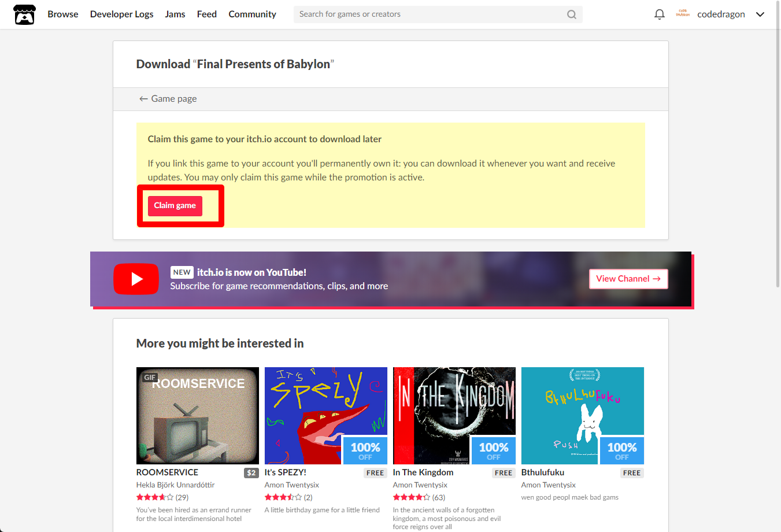Open Amon Twentysix under Bthulufuku
Viewport: 781px width, 532px height.
549,485
